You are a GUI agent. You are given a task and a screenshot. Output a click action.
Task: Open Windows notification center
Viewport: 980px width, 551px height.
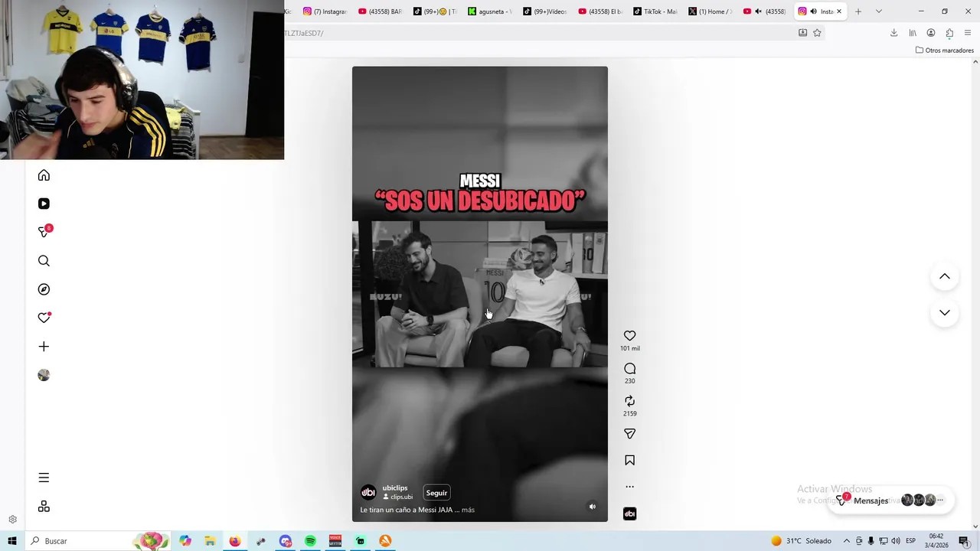point(964,541)
